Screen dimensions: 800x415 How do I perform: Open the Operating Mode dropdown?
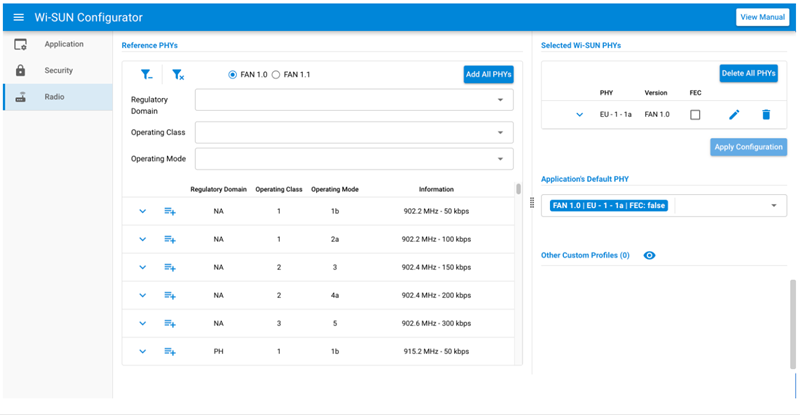click(354, 159)
